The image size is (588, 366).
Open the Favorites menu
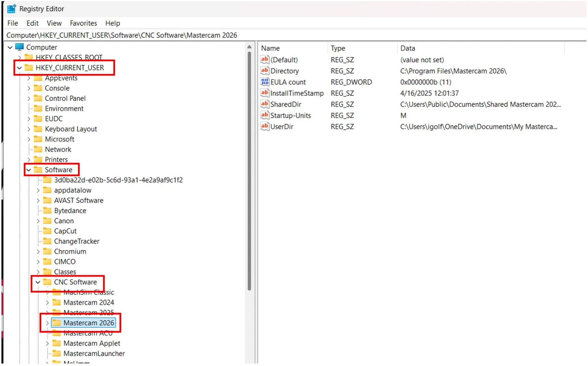[x=83, y=23]
